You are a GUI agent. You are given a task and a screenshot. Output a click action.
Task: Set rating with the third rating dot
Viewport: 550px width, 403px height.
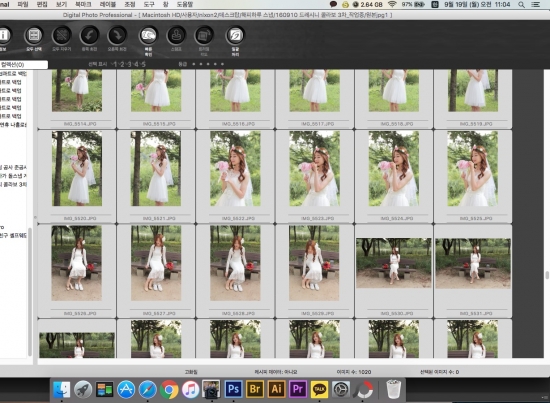click(x=208, y=64)
